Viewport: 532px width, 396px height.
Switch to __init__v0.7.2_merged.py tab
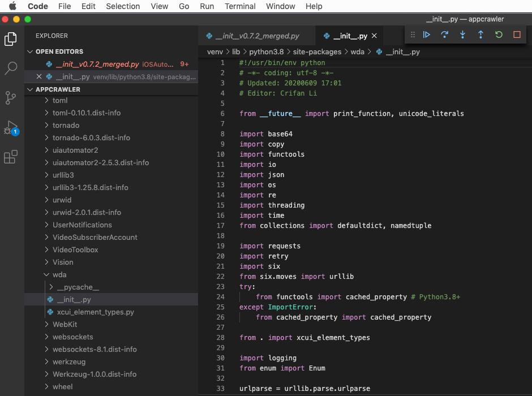coord(257,36)
